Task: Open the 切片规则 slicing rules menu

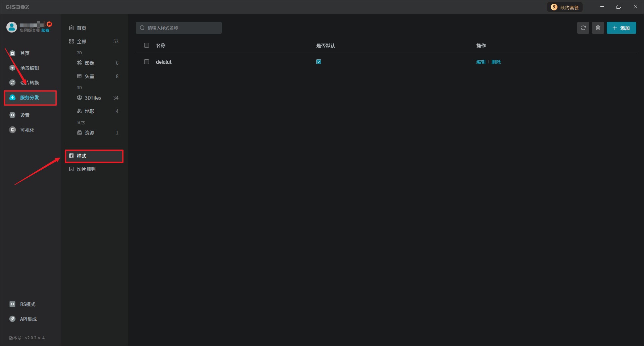Action: pyautogui.click(x=86, y=169)
